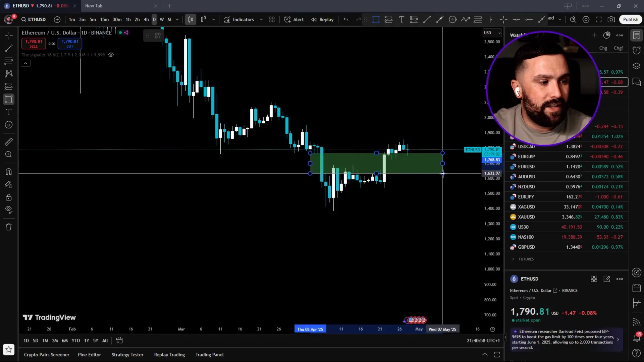This screenshot has height=362, width=644.
Task: Select the rectangle shapes tool in left sidebar
Action: point(9,99)
